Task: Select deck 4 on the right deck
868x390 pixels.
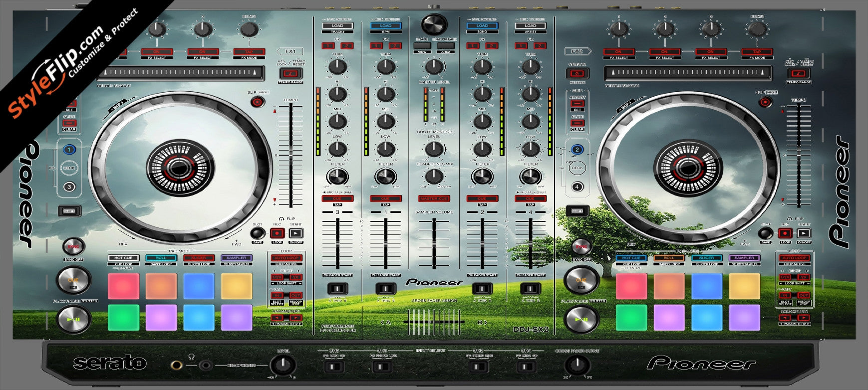Action: (577, 187)
